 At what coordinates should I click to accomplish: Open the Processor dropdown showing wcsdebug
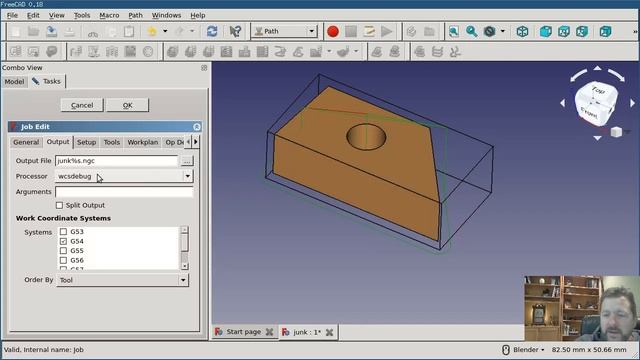tap(124, 176)
